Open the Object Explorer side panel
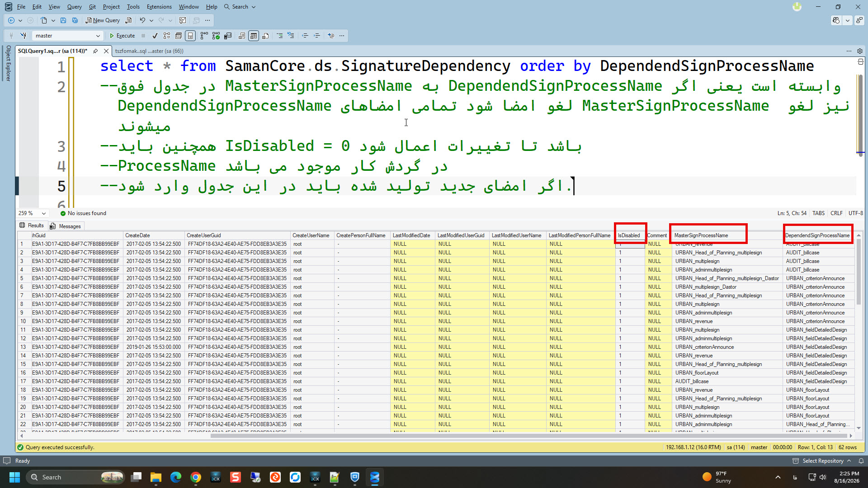Image resolution: width=868 pixels, height=488 pixels. [x=8, y=63]
